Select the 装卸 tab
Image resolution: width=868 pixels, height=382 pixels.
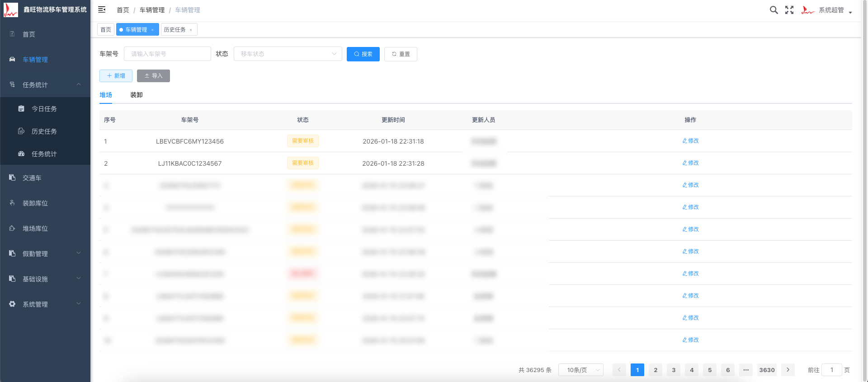coord(137,95)
